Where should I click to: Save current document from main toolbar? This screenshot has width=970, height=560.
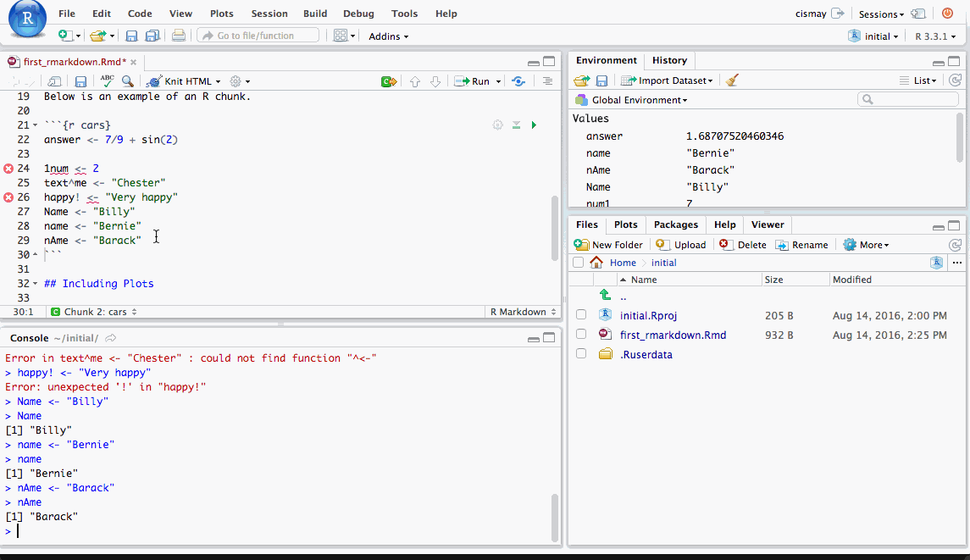point(131,36)
